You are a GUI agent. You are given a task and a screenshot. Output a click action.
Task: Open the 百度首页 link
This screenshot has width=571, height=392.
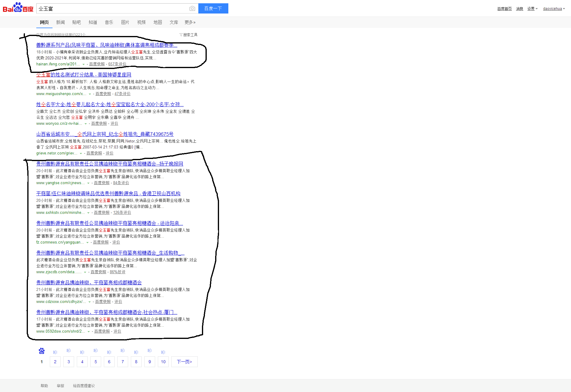coord(504,9)
